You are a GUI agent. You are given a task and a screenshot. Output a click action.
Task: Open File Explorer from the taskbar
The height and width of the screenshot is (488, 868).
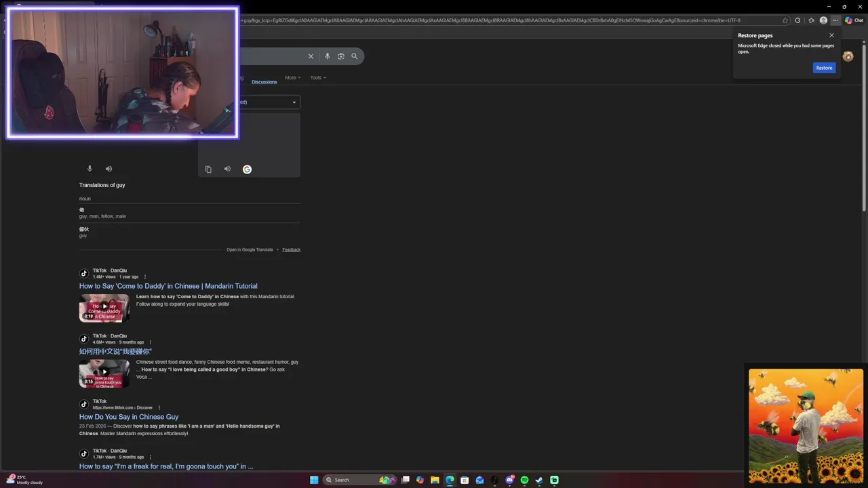[435, 480]
